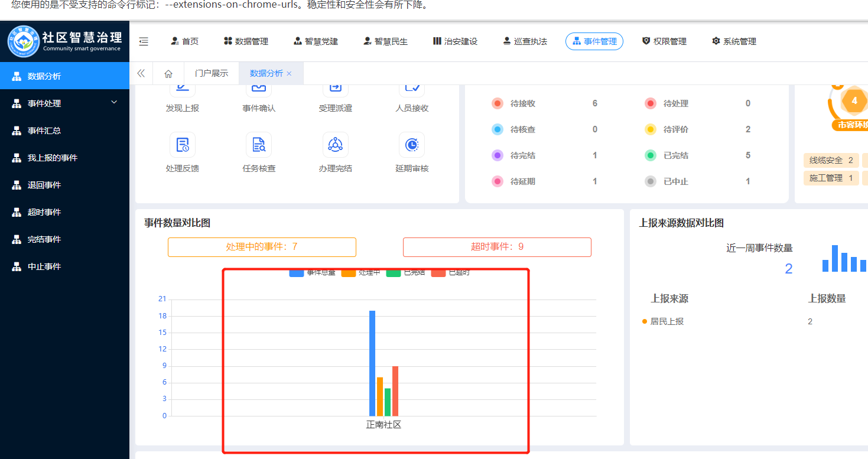Click the 待接收 status dot

[x=498, y=103]
